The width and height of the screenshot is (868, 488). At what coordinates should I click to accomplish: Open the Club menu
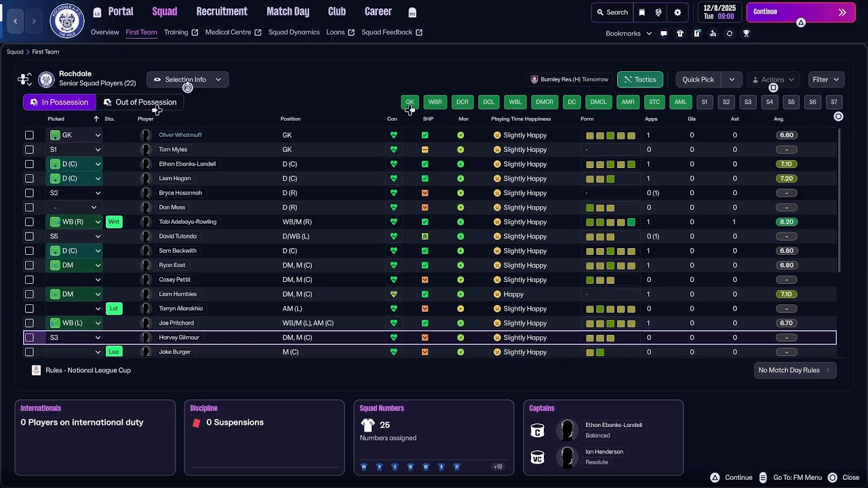[337, 12]
